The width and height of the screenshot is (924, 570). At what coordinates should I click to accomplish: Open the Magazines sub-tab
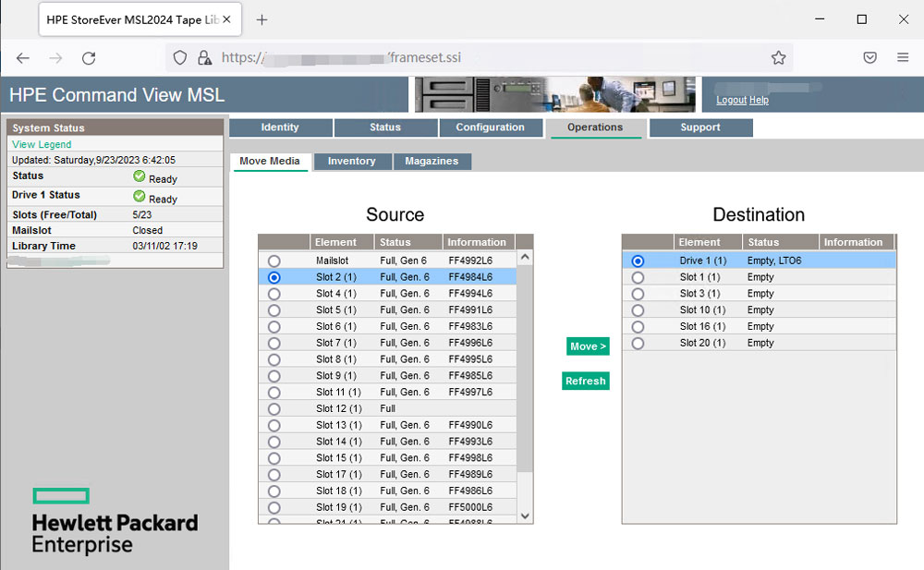432,161
